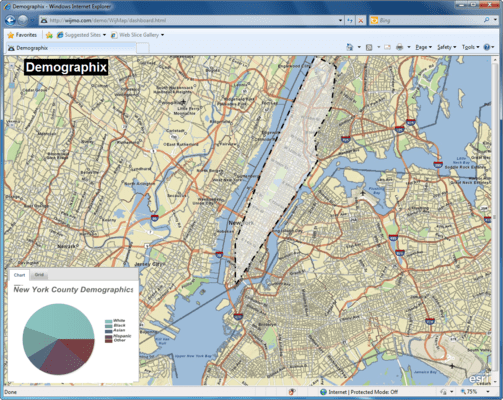Refresh the page with the refresh icon
This screenshot has height=400, width=503.
[x=350, y=20]
